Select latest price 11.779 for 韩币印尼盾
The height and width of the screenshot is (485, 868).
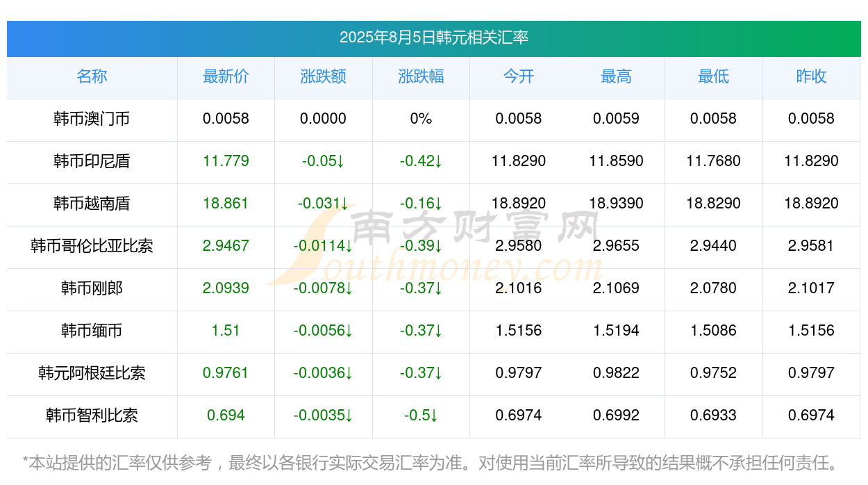226,161
